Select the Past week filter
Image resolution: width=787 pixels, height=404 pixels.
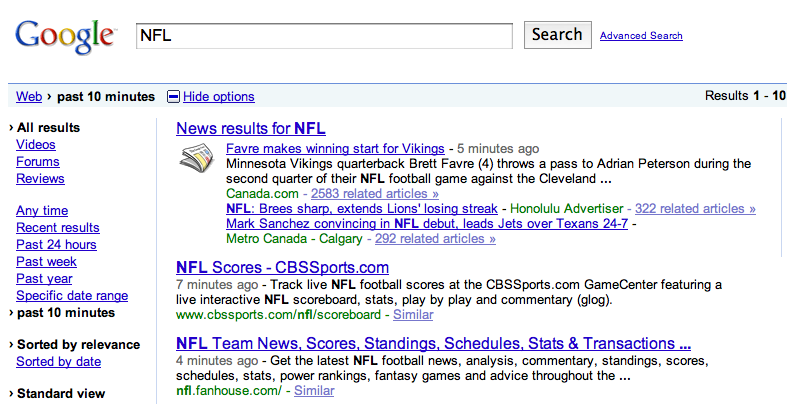coord(46,262)
